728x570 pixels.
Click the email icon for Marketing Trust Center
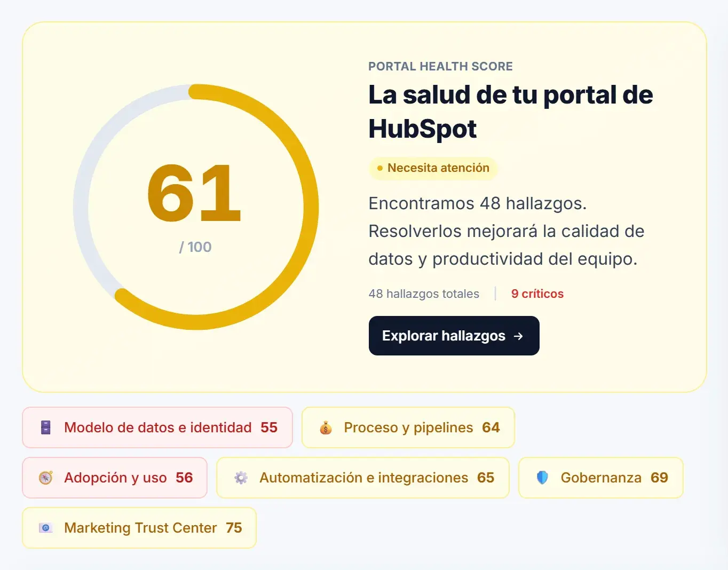point(46,528)
